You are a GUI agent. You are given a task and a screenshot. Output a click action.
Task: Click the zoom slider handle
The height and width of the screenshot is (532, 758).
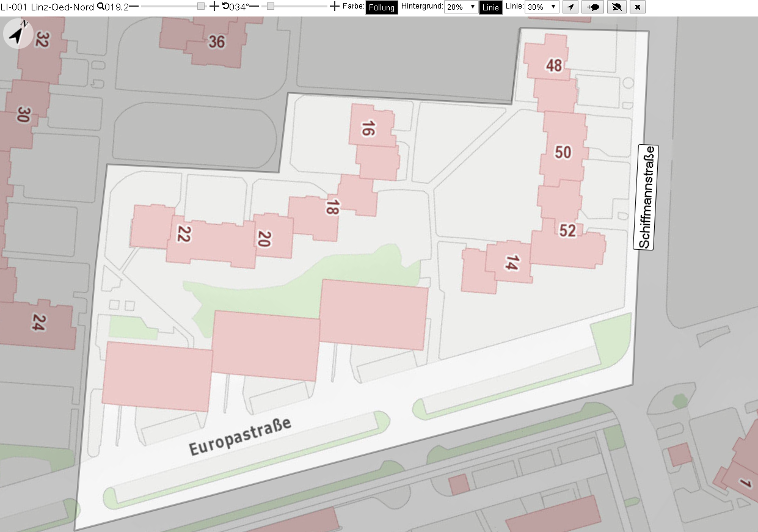point(201,6)
